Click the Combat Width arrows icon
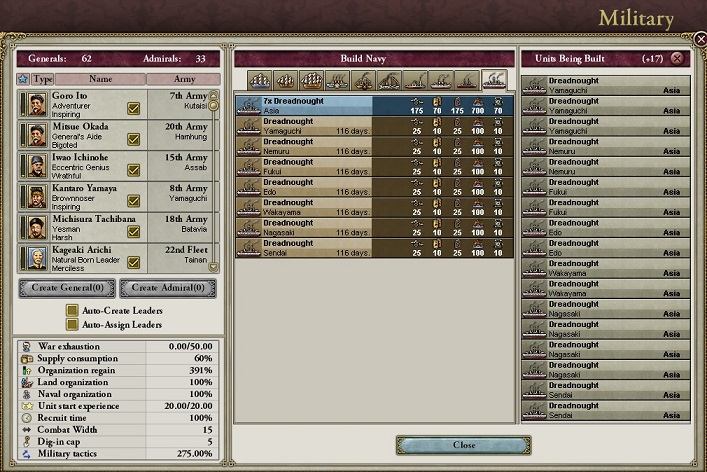 pos(27,430)
